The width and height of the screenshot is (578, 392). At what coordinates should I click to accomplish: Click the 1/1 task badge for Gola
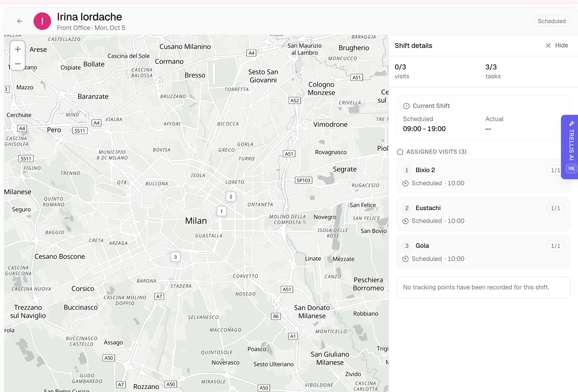(x=556, y=246)
